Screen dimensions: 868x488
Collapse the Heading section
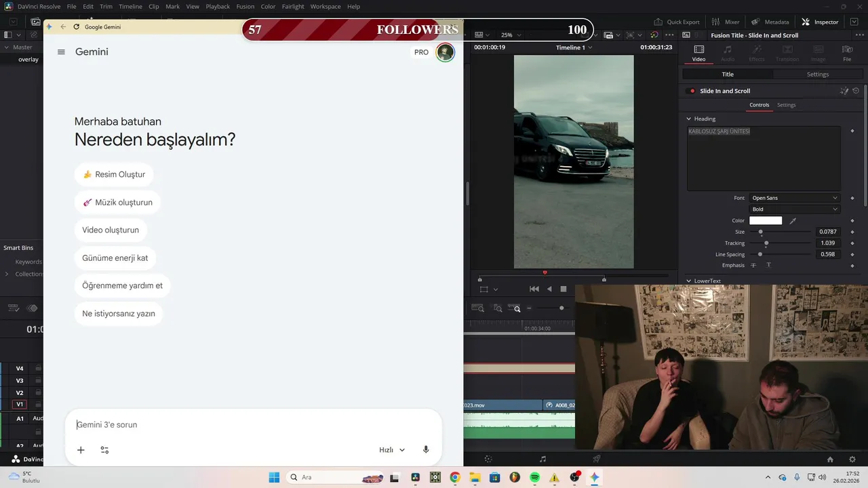click(689, 119)
